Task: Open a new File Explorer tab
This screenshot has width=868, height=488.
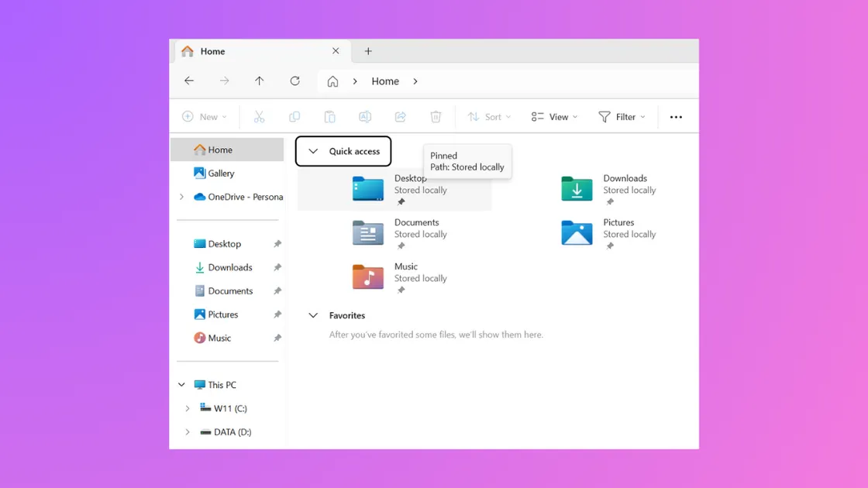Action: pos(367,51)
